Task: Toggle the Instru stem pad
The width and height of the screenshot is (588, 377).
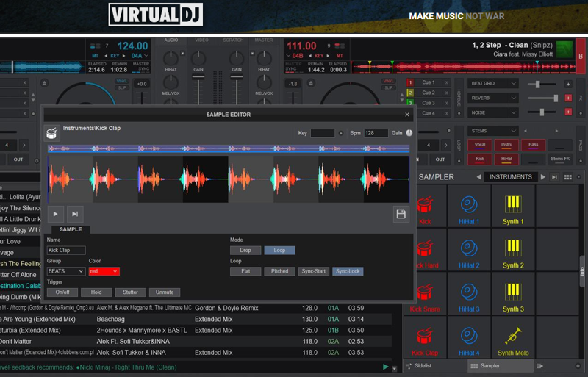Action: point(506,145)
